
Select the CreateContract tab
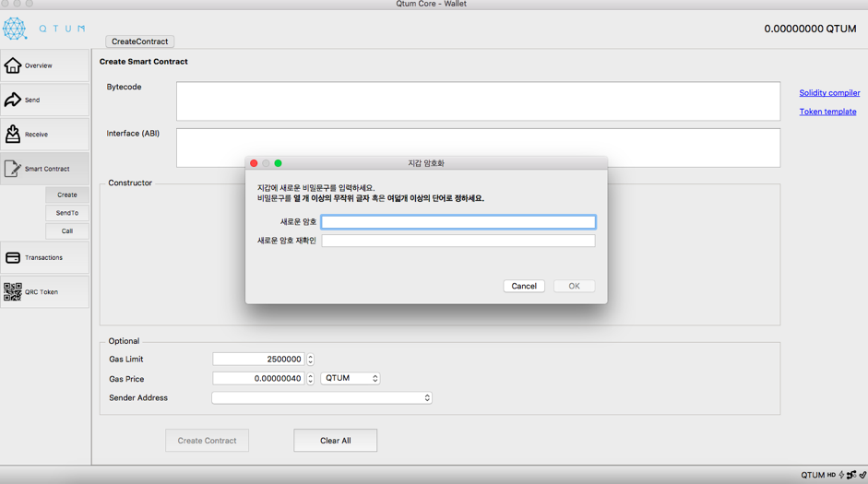(139, 41)
